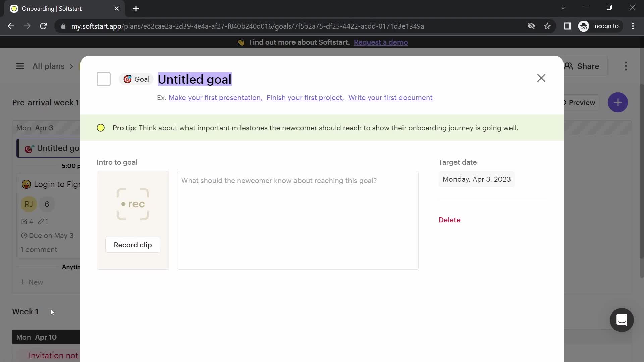
Task: Click the Record clip camera icon
Action: tap(133, 204)
